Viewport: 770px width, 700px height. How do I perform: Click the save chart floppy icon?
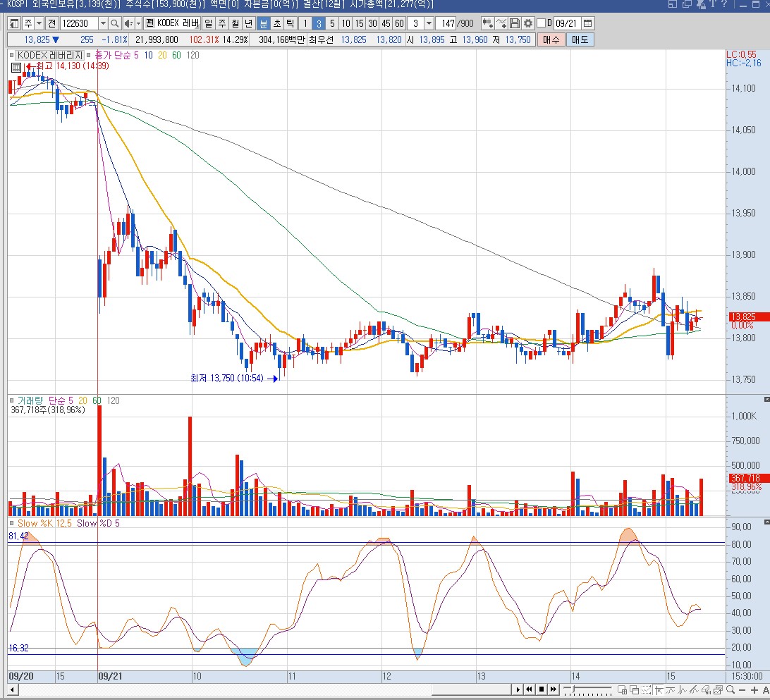point(515,23)
